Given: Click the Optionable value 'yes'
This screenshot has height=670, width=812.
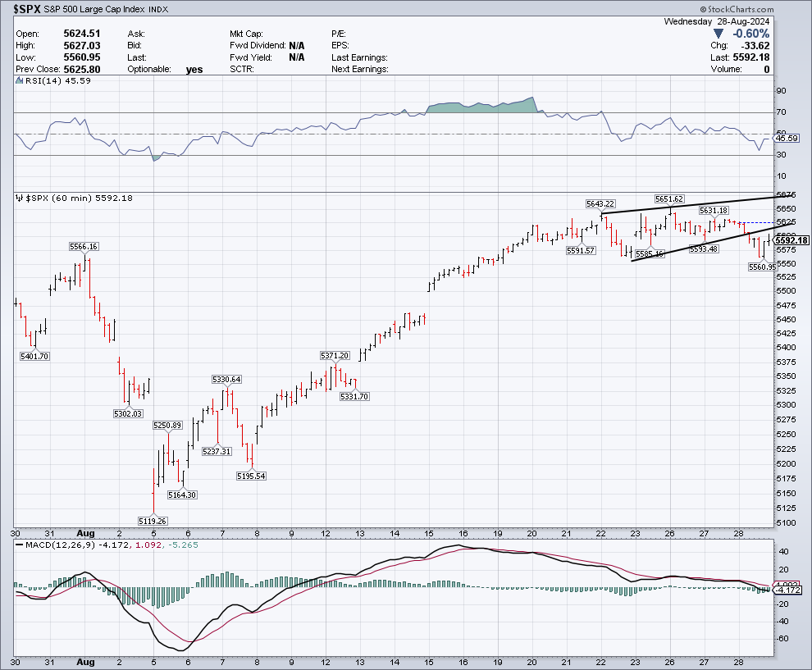Looking at the screenshot, I should pos(194,70).
